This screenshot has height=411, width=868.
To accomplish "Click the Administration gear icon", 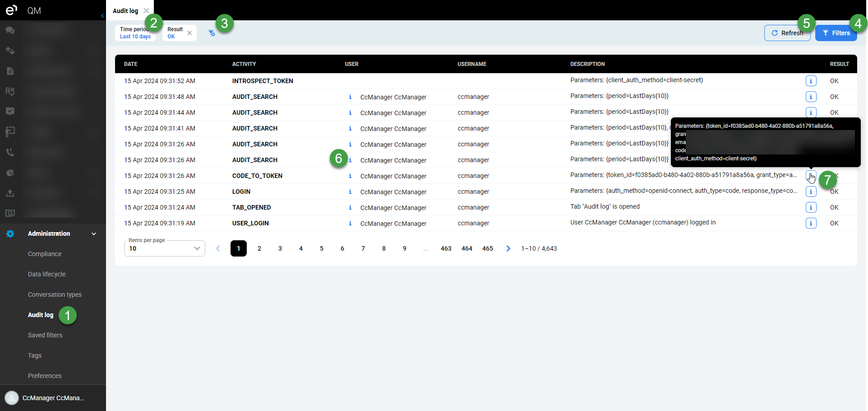I will tap(10, 234).
